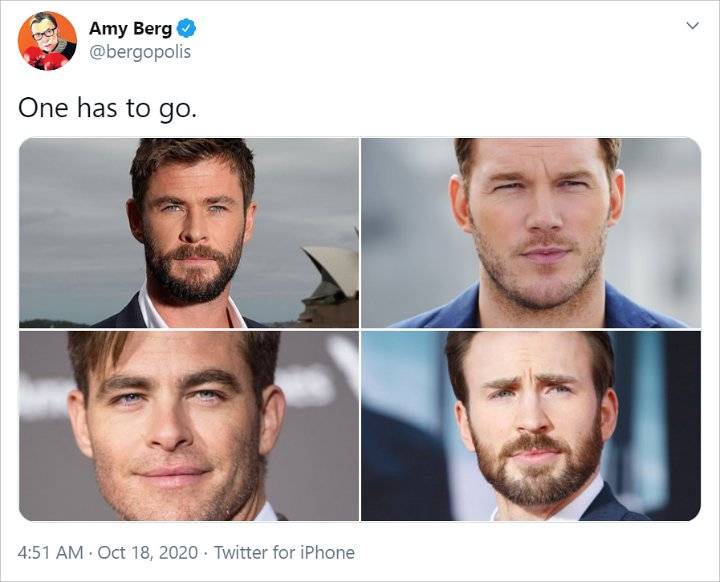Open Amy Berg's cartoon profile avatar
The height and width of the screenshot is (582, 720).
click(x=47, y=41)
